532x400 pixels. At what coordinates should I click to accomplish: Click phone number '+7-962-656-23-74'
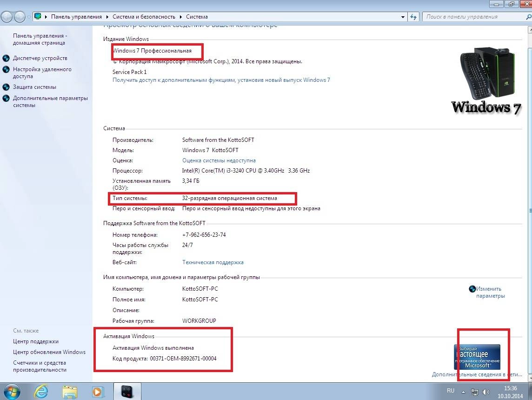tap(204, 235)
